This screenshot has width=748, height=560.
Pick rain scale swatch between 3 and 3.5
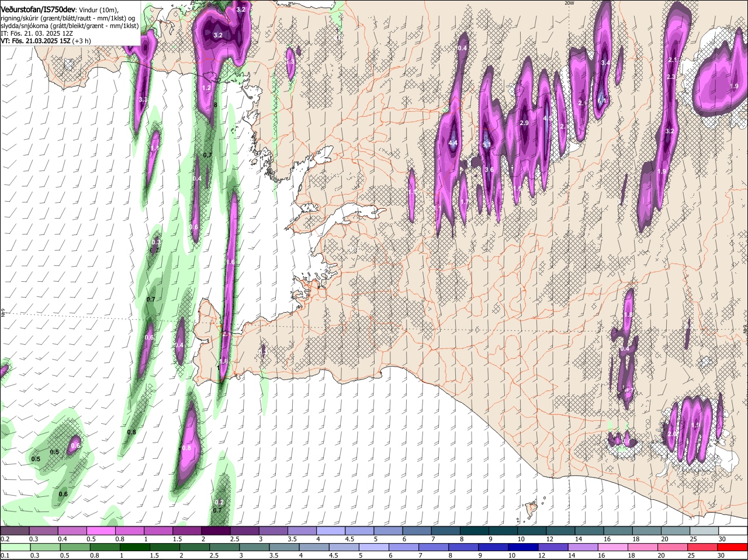(255, 547)
